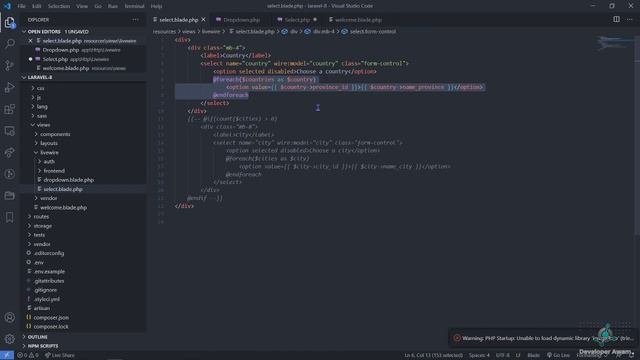Open the Run and Debug view
Screen dimensions: 640x360
(9, 87)
